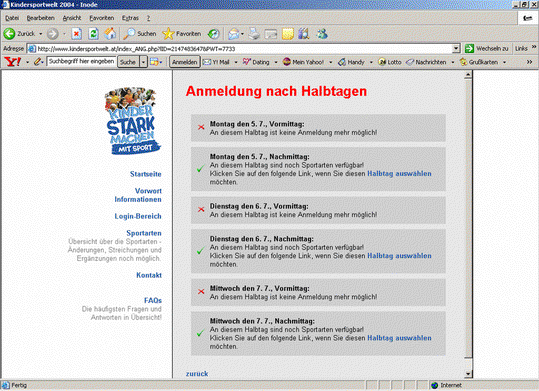Select Halbtag auswählen for Montag Nachmittag
Screen dimensions: 539x391
(399, 174)
